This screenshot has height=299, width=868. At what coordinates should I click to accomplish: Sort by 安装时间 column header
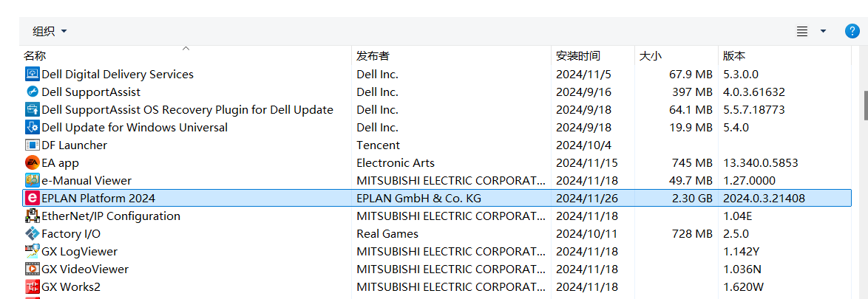coord(578,56)
